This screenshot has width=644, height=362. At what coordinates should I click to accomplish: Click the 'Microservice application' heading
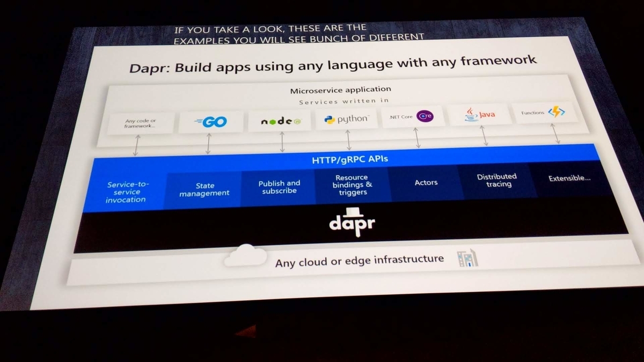point(340,90)
